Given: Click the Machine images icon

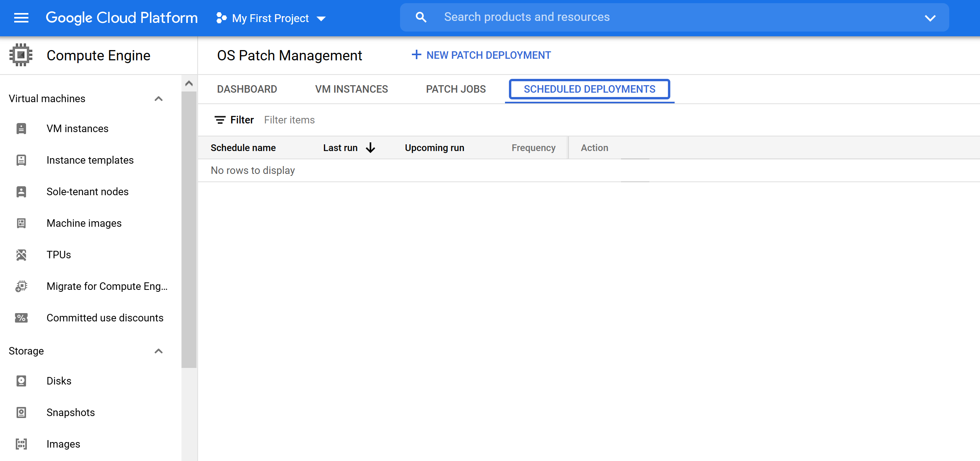Looking at the screenshot, I should coord(21,223).
